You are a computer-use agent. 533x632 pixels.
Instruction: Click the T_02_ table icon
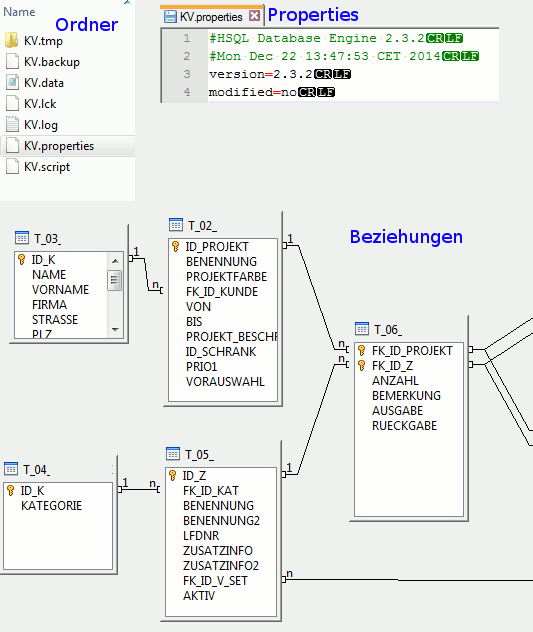pos(176,225)
